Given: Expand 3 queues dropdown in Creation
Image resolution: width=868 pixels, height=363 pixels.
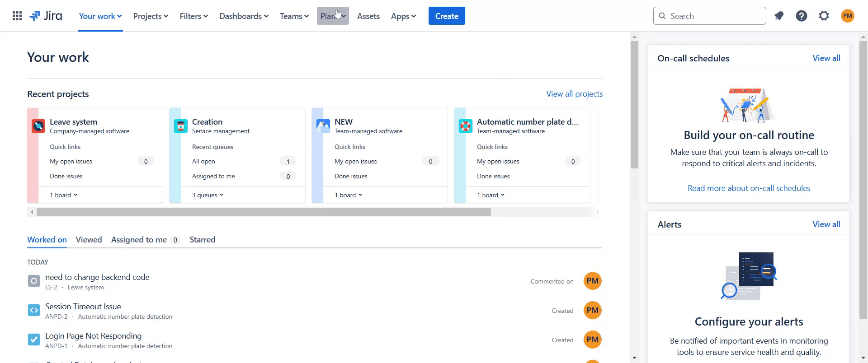Looking at the screenshot, I should pos(208,195).
